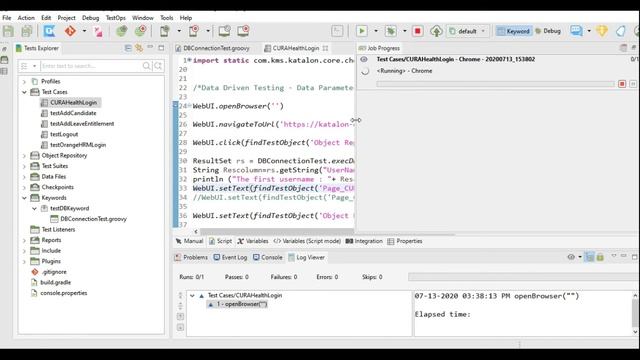
Task: Click the yellow diamond icon in the toolbar
Action: click(602, 31)
